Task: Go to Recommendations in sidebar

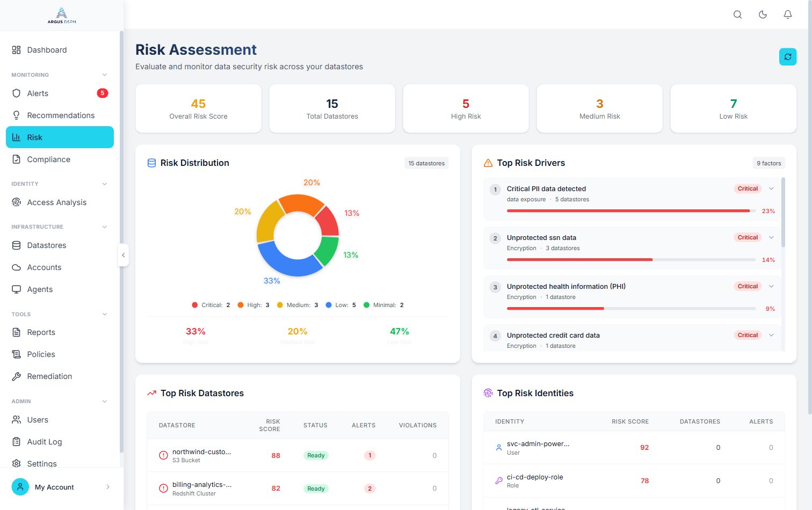Action: (60, 115)
